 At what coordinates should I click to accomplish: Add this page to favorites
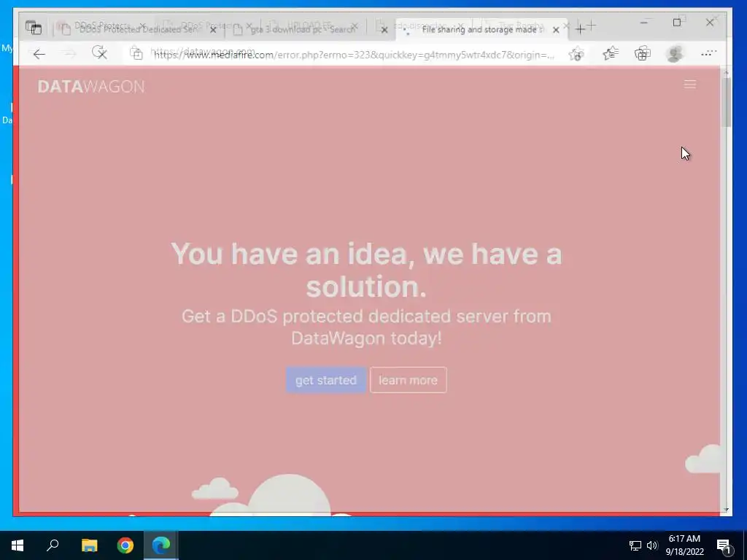click(x=576, y=54)
